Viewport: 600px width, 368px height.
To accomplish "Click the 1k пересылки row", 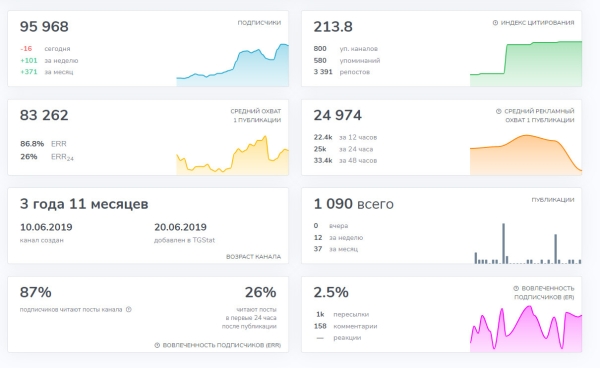I will pyautogui.click(x=342, y=314).
